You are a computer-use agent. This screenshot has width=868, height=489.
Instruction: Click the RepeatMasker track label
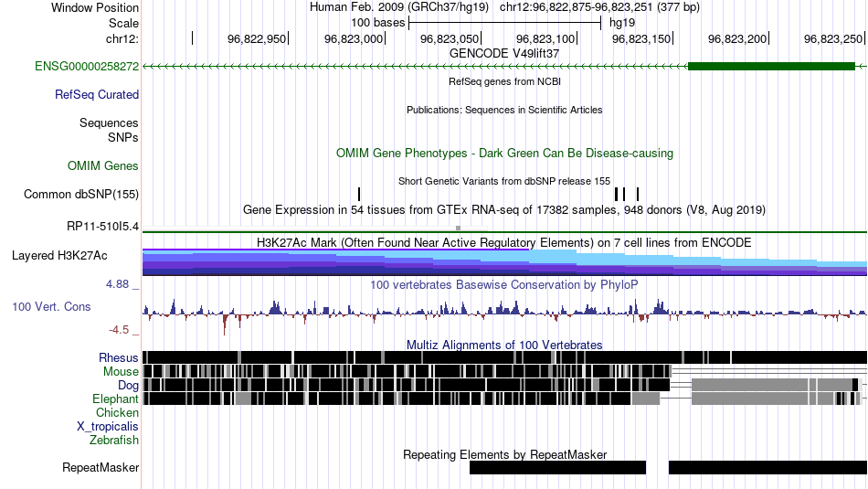[101, 468]
